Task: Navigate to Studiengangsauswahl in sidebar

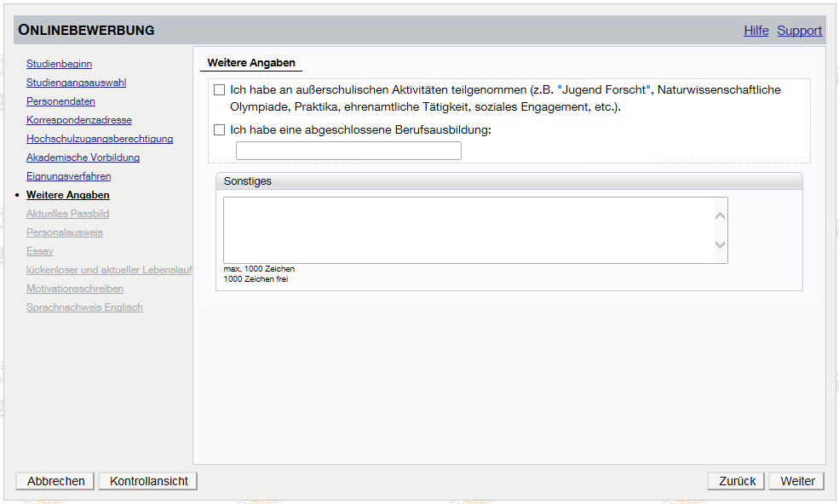Action: click(x=76, y=83)
